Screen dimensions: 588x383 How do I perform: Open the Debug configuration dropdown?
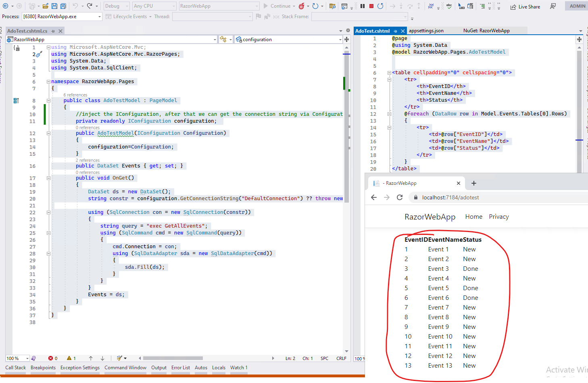(x=117, y=6)
